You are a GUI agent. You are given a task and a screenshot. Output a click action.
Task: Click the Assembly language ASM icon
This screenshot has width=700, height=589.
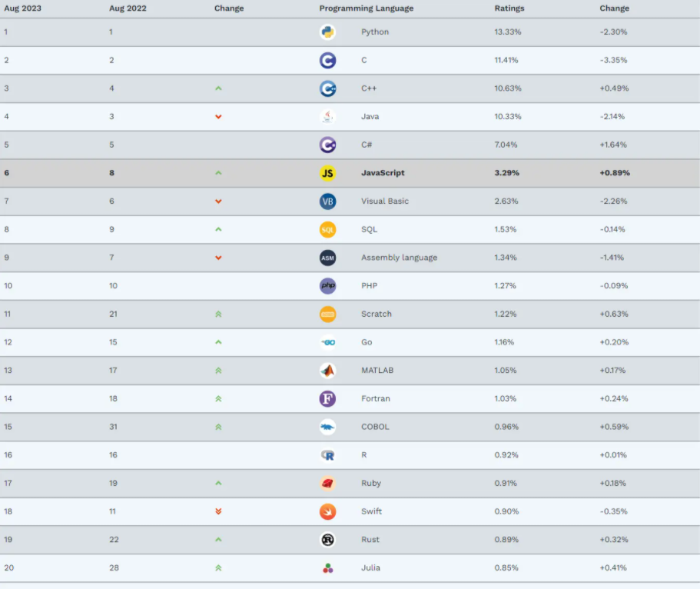coord(328,258)
